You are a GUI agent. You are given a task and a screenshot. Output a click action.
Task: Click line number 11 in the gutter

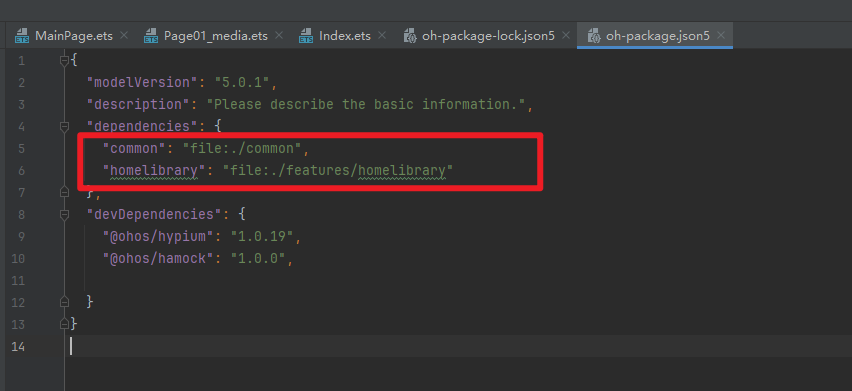coord(18,281)
